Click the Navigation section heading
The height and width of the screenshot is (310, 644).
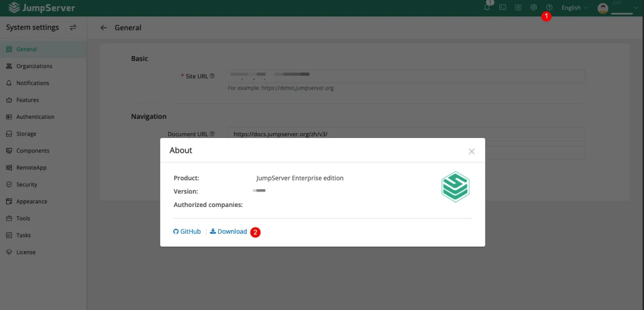coord(149,116)
